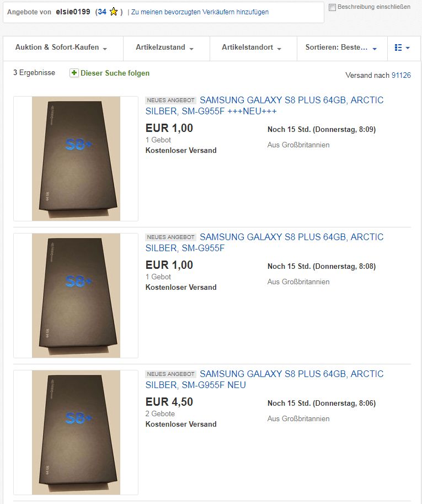Open the third listing title ending NEU

(264, 379)
